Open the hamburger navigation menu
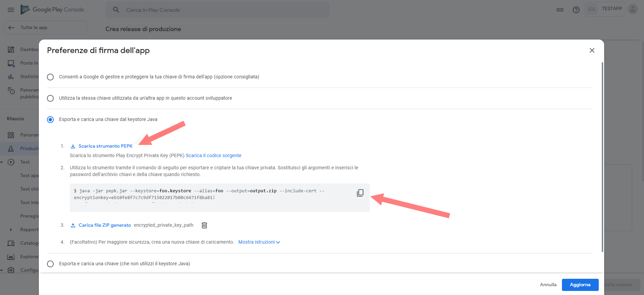The height and width of the screenshot is (295, 644). [x=11, y=10]
